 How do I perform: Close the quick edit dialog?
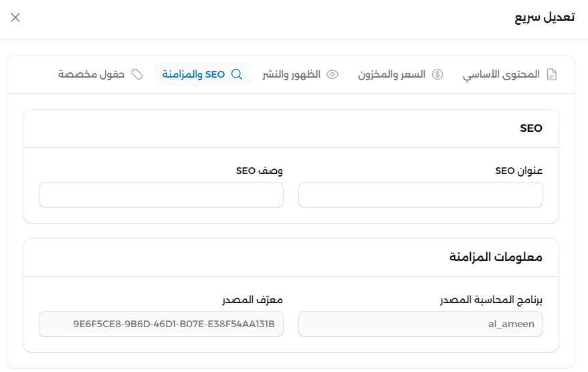(15, 17)
